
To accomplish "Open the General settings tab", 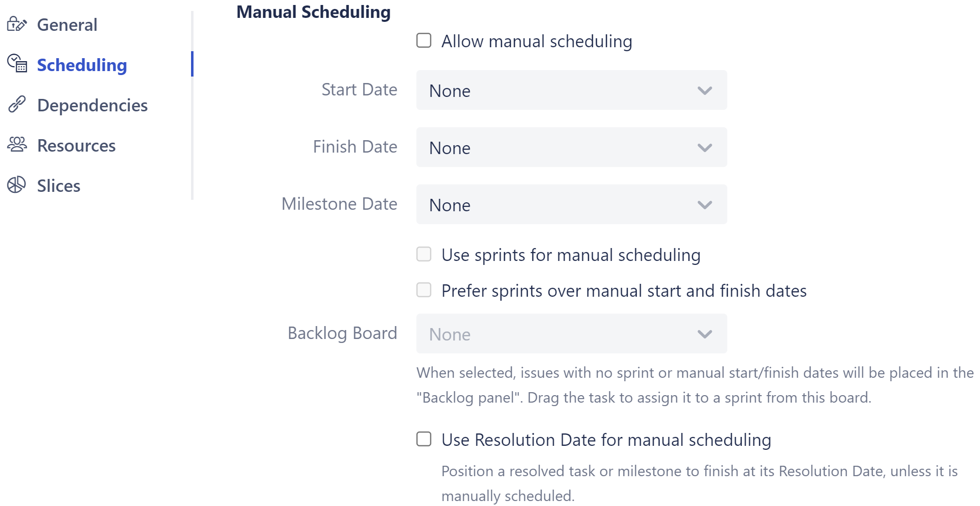I will (x=67, y=25).
